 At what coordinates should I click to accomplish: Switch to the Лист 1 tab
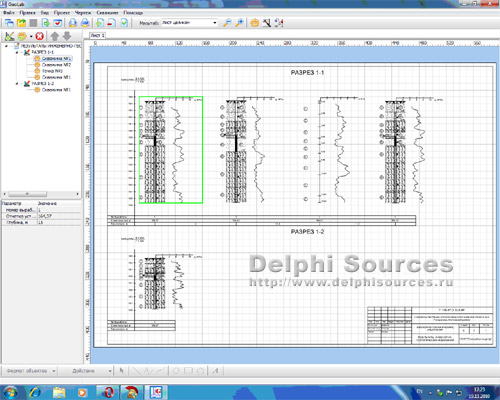[97, 35]
